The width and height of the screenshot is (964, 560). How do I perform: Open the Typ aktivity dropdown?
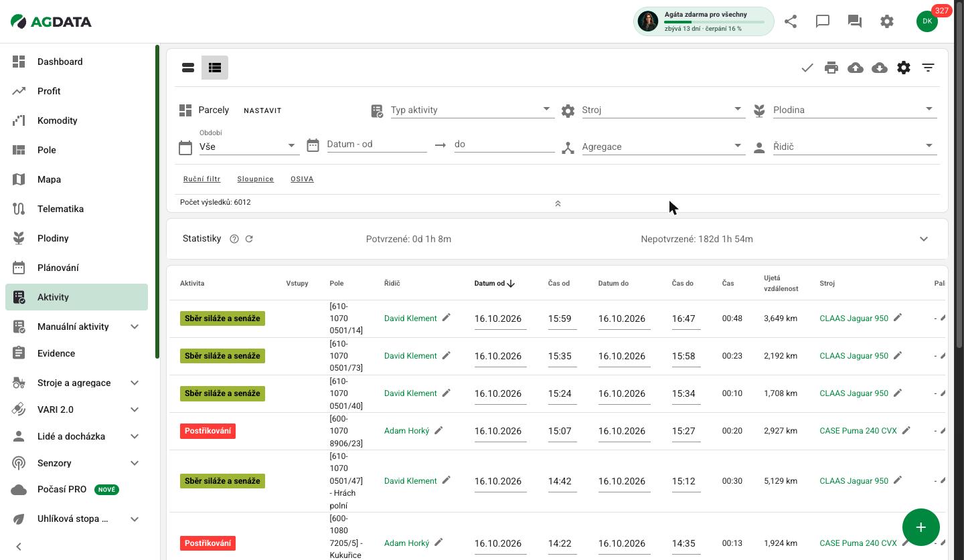coord(472,110)
